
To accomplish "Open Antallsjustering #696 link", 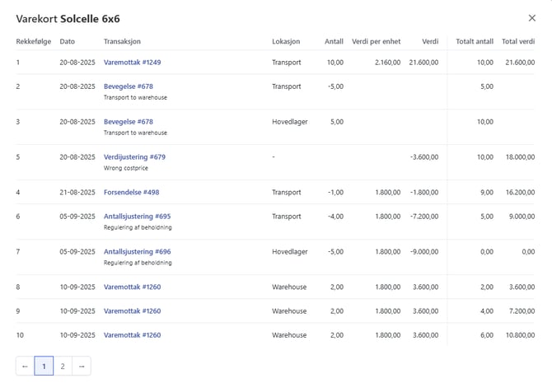I will pyautogui.click(x=137, y=251).
